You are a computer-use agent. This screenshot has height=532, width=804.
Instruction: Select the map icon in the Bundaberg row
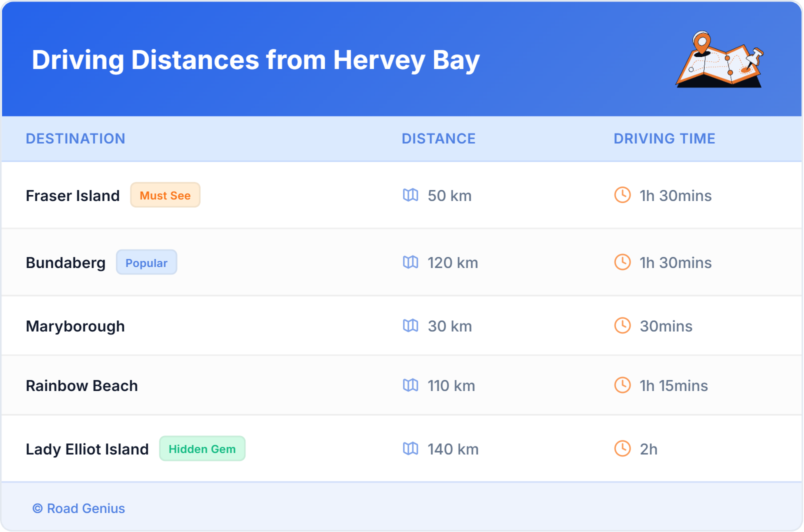pos(411,262)
